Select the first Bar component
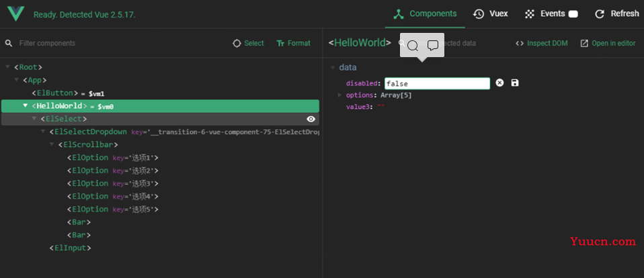The height and width of the screenshot is (278, 644). tap(79, 222)
